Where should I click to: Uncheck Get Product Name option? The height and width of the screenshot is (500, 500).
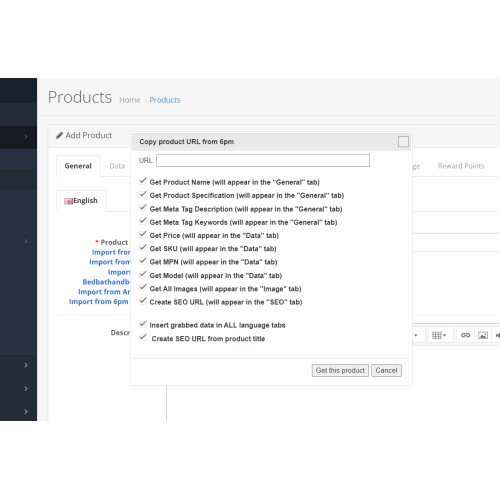pos(143,181)
